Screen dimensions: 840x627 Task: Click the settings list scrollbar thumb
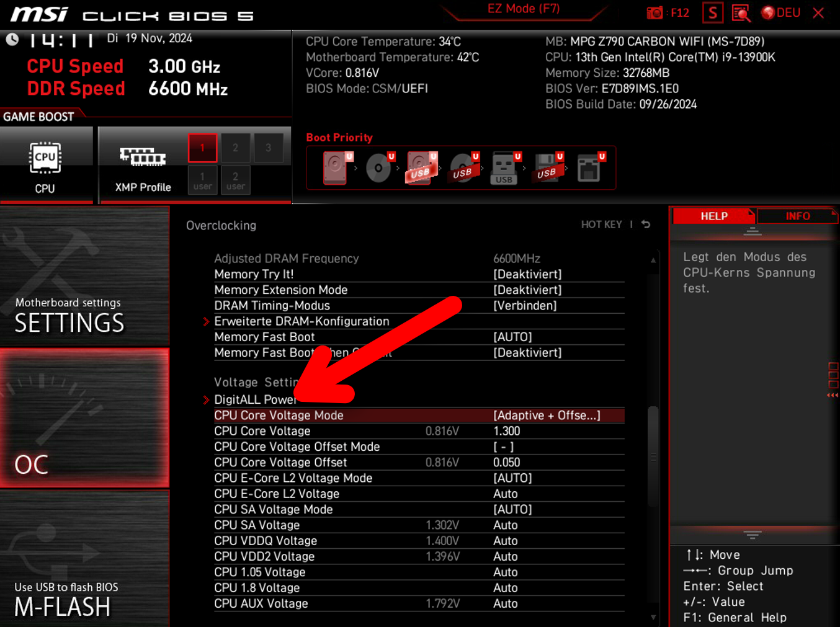(653, 456)
